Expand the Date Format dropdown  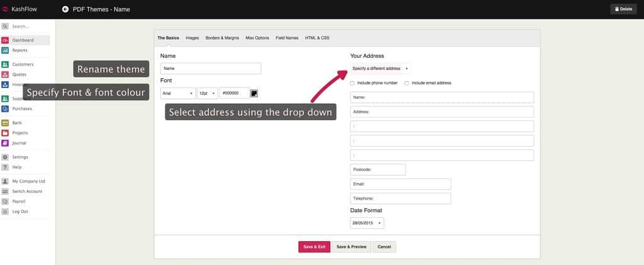[367, 223]
